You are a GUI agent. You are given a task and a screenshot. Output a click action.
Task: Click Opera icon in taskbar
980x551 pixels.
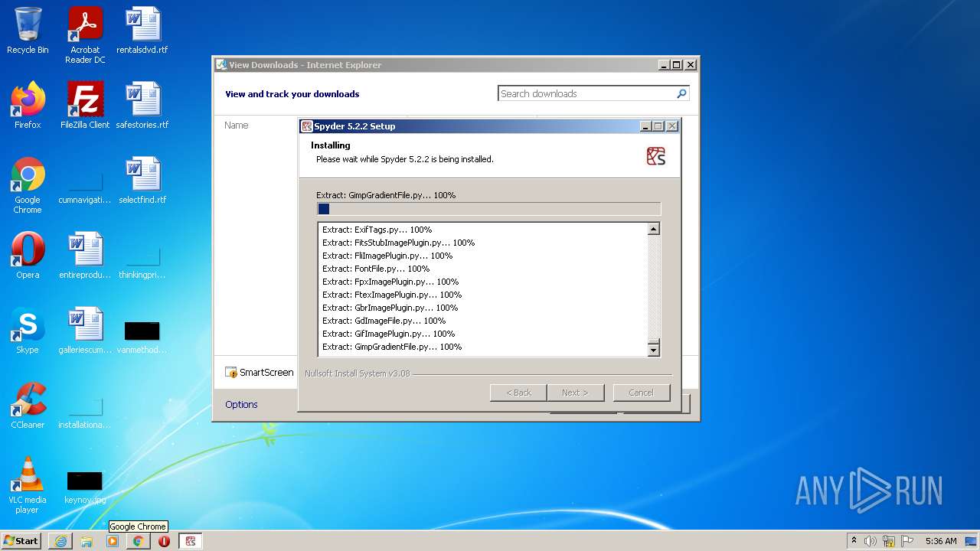(x=164, y=541)
